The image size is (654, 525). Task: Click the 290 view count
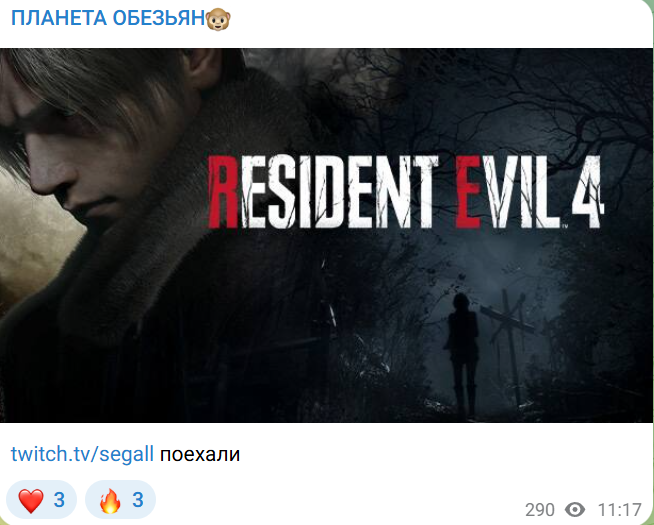(540, 510)
